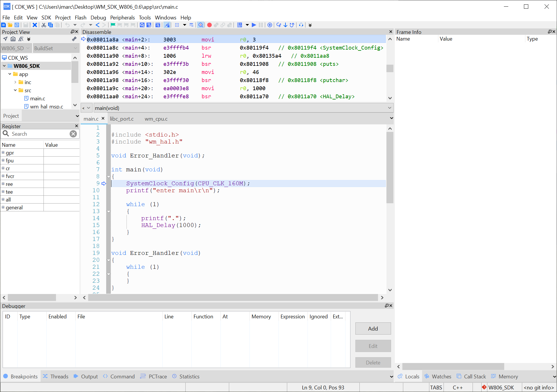Switch to the Call Stack tab
The height and width of the screenshot is (392, 557).
[x=475, y=376]
